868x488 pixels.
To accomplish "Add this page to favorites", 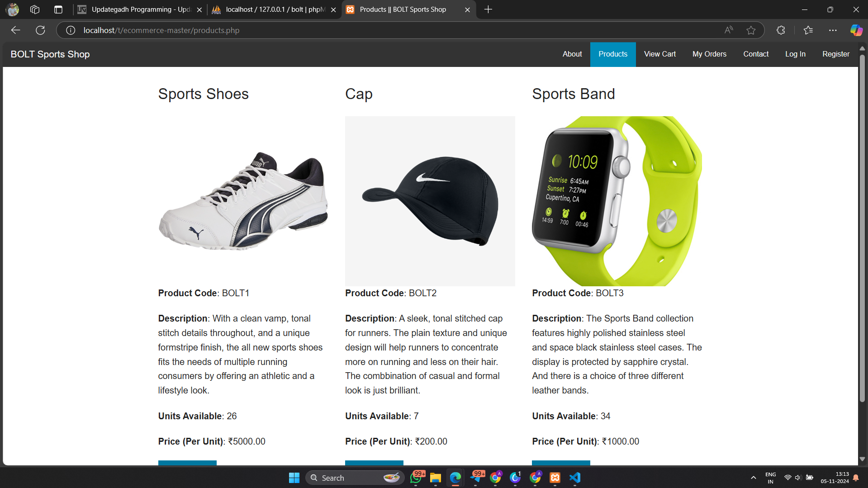I will pos(751,30).
